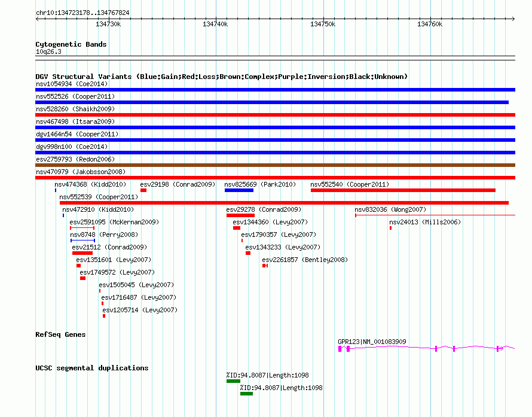Open the esv1205714 (Levy2007) label
Image resolution: width=532 pixels, height=417 pixels.
point(140,310)
